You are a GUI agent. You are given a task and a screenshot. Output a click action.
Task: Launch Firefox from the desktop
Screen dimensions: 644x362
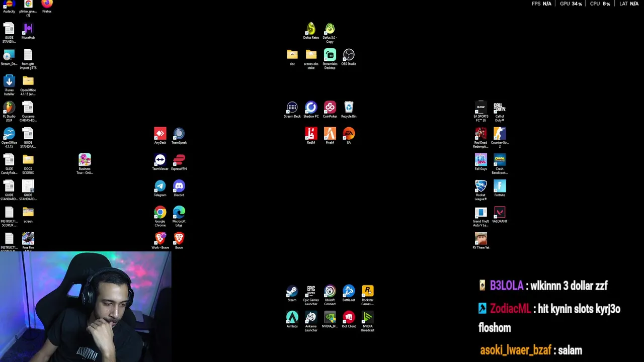coord(47,6)
